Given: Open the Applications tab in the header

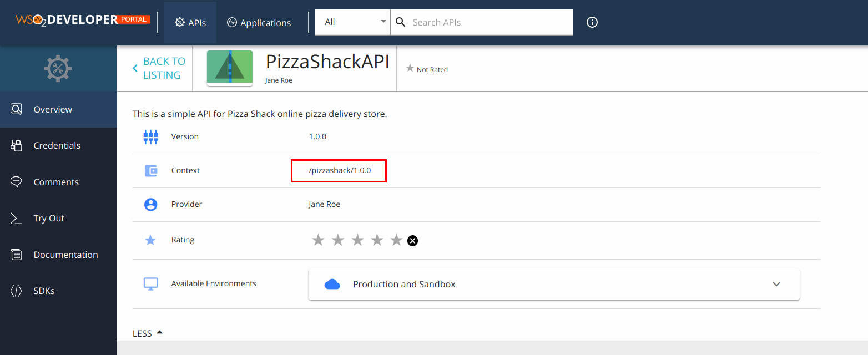Looking at the screenshot, I should click(259, 23).
